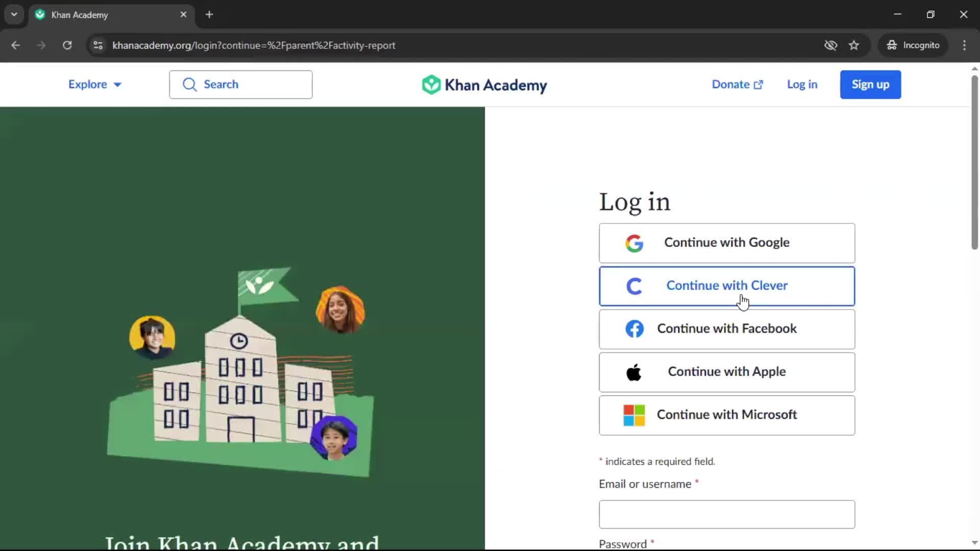Click the Sign up button
The image size is (980, 551).
[x=870, y=85]
